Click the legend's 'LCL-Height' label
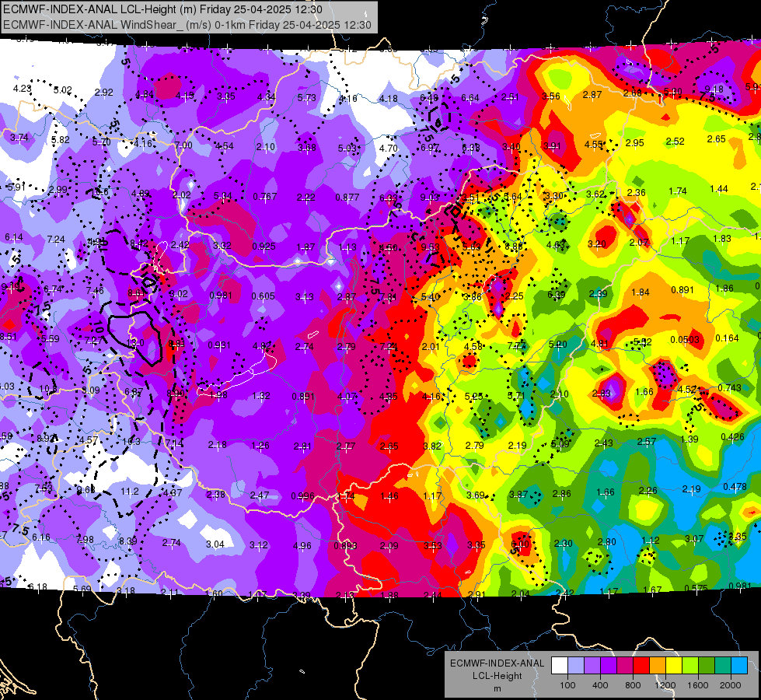761x700 pixels. pyautogui.click(x=497, y=676)
